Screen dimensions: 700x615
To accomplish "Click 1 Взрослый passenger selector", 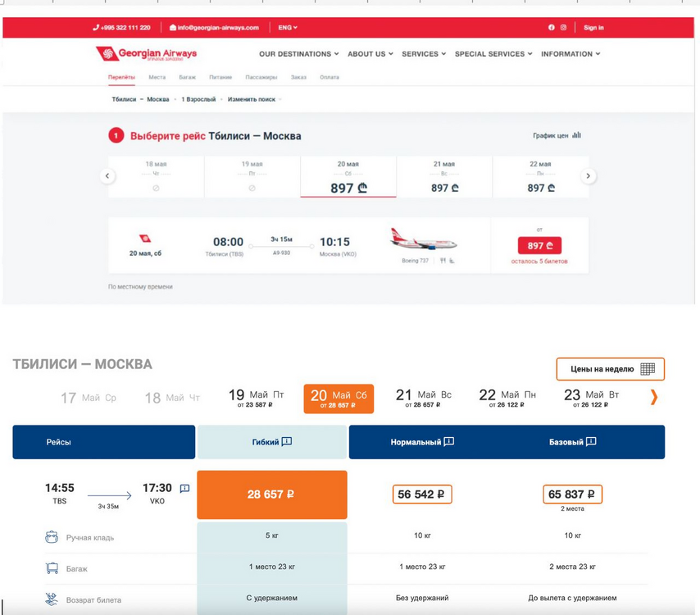I will click(x=198, y=99).
